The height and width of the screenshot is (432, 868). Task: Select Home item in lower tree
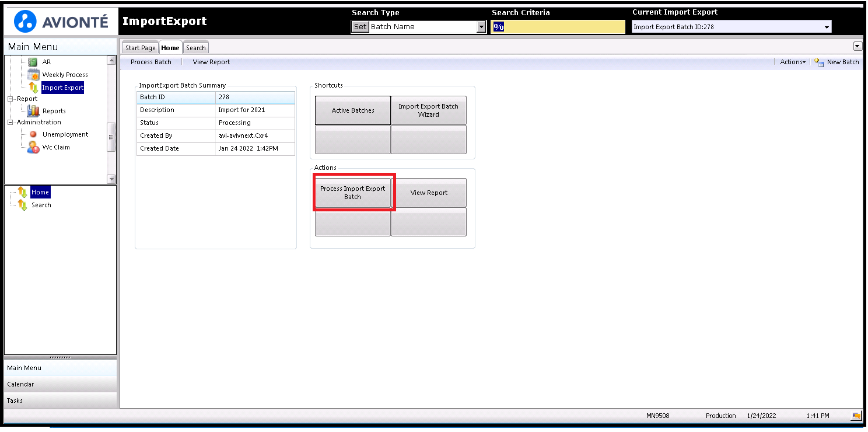point(40,192)
